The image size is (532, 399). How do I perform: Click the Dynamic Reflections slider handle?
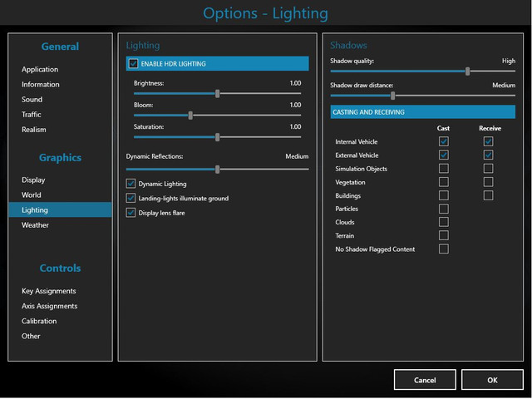click(218, 169)
